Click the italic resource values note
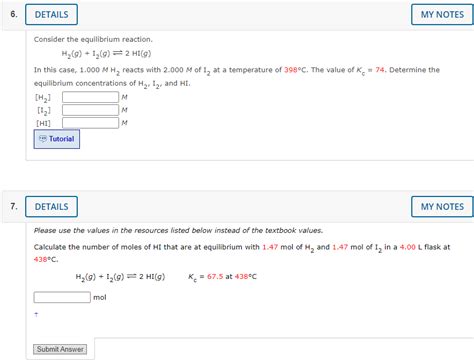The image size is (474, 364). coord(178,231)
